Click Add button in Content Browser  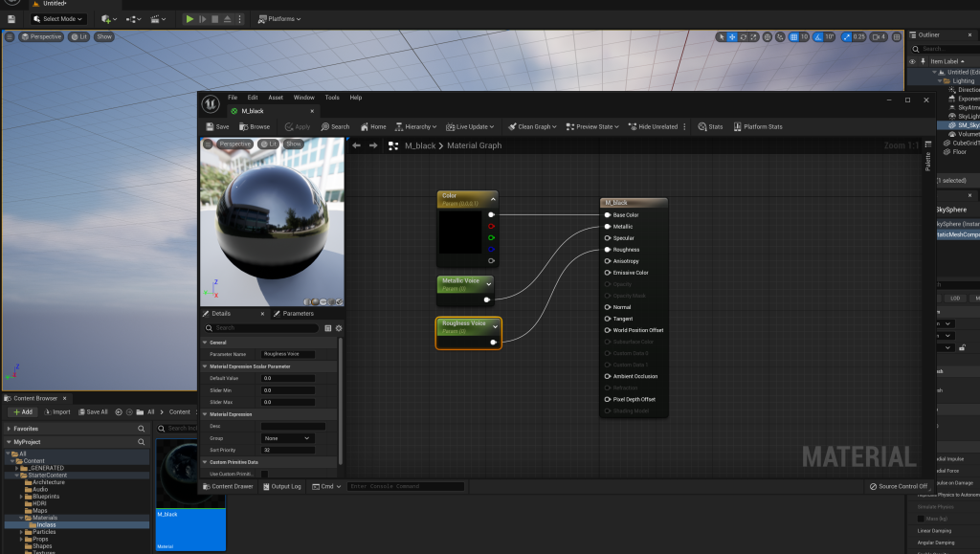pos(23,412)
